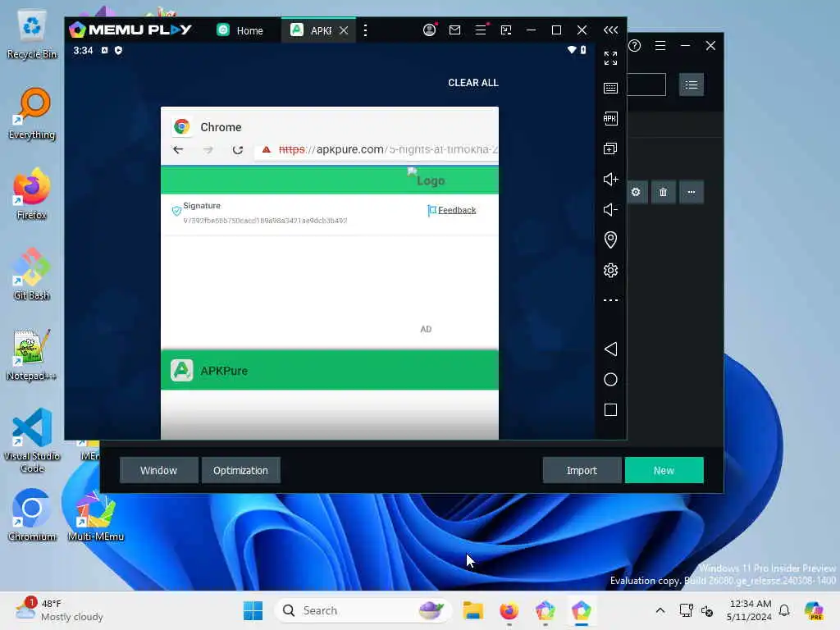Image resolution: width=840 pixels, height=630 pixels.
Task: Click the apkpure.com URL address bar
Action: coord(377,150)
